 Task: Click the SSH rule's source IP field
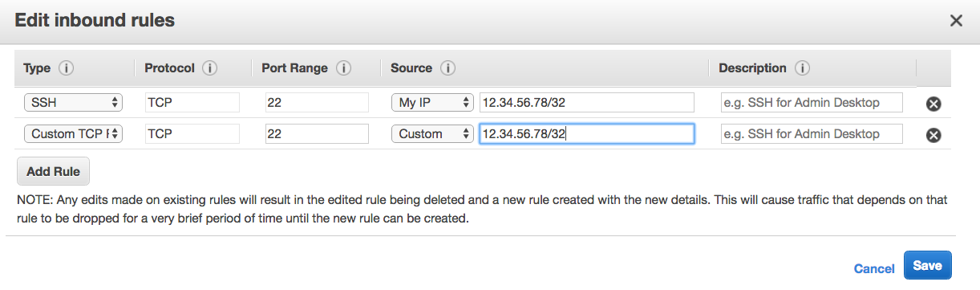[586, 102]
